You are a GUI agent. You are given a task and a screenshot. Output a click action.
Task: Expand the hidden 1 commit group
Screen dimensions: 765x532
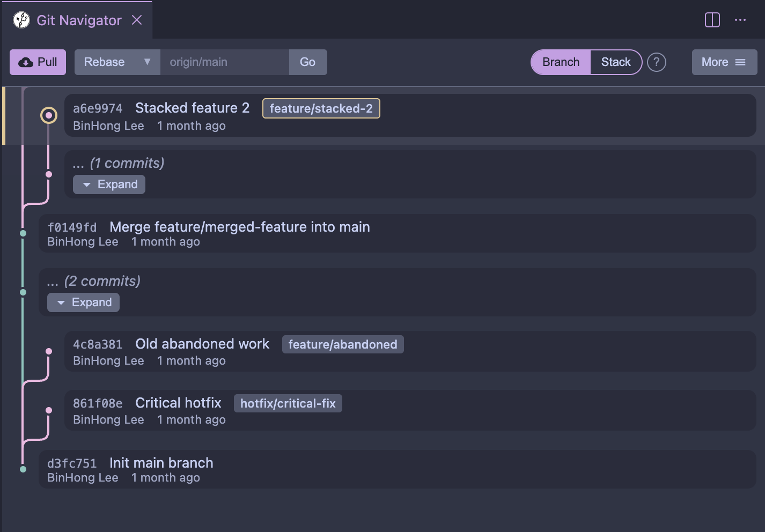pos(109,184)
